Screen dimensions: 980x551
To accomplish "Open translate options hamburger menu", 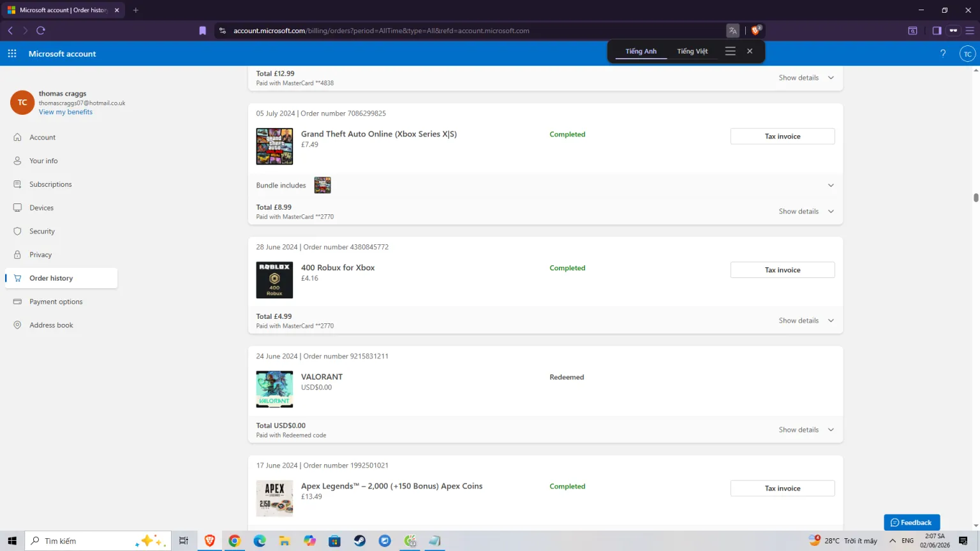I will [x=731, y=51].
